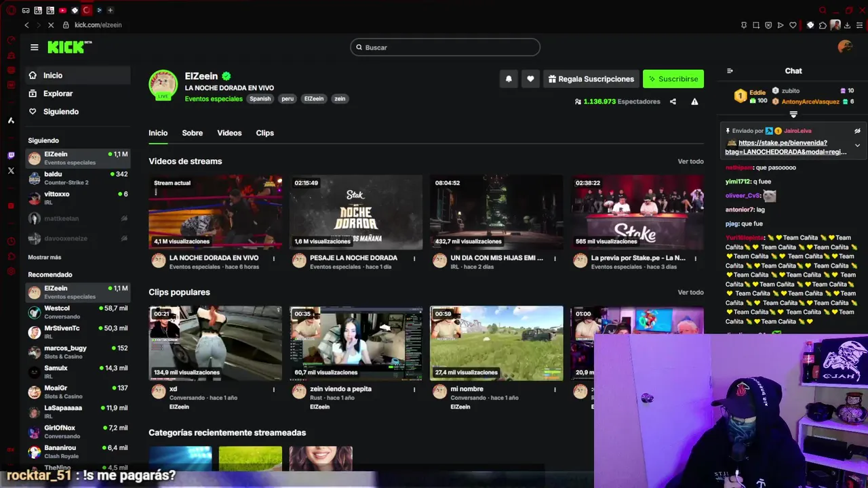Click Ver todo for Videos de streams
The height and width of the screenshot is (488, 868).
point(690,161)
